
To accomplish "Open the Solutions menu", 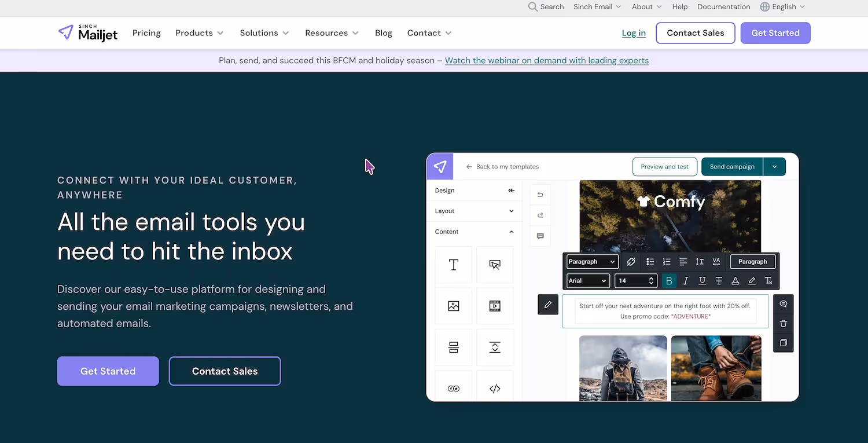I will tap(264, 33).
